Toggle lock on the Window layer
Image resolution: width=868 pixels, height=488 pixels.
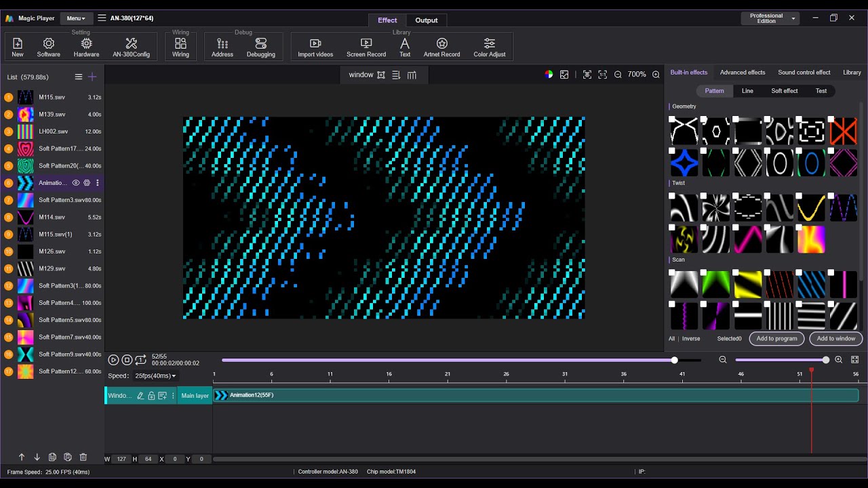[151, 396]
